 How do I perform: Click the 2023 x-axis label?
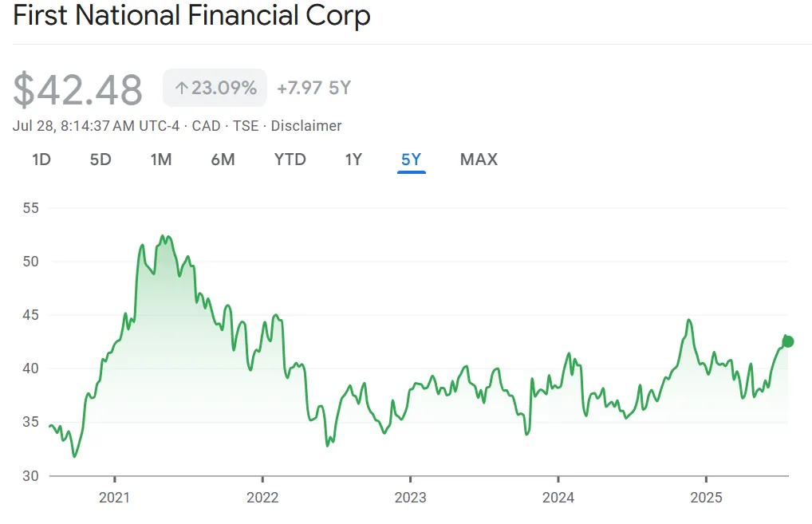(410, 498)
